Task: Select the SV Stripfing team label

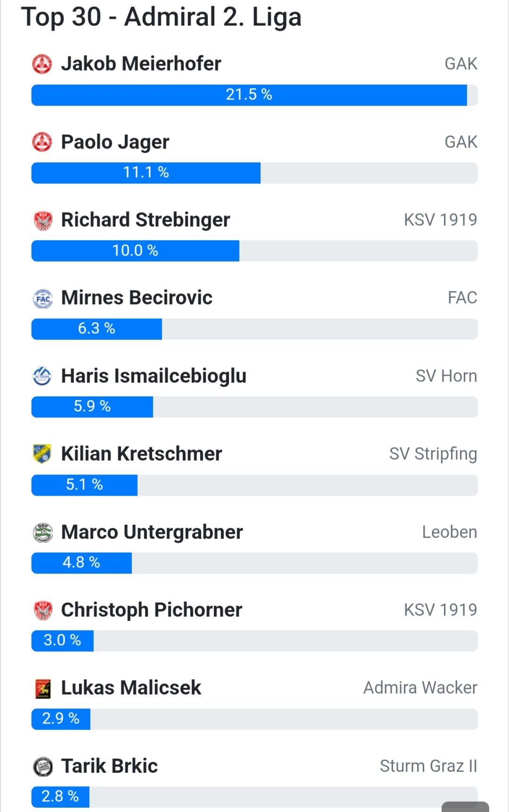Action: point(433,454)
